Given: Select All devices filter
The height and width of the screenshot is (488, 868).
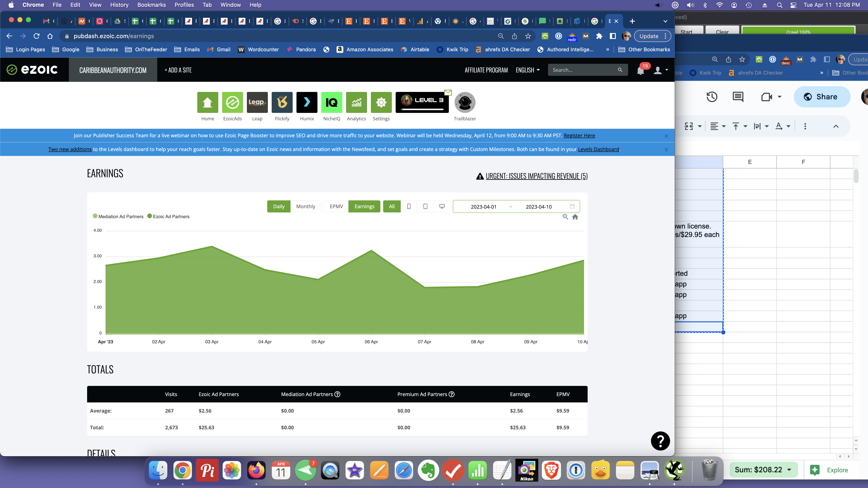Looking at the screenshot, I should [392, 207].
